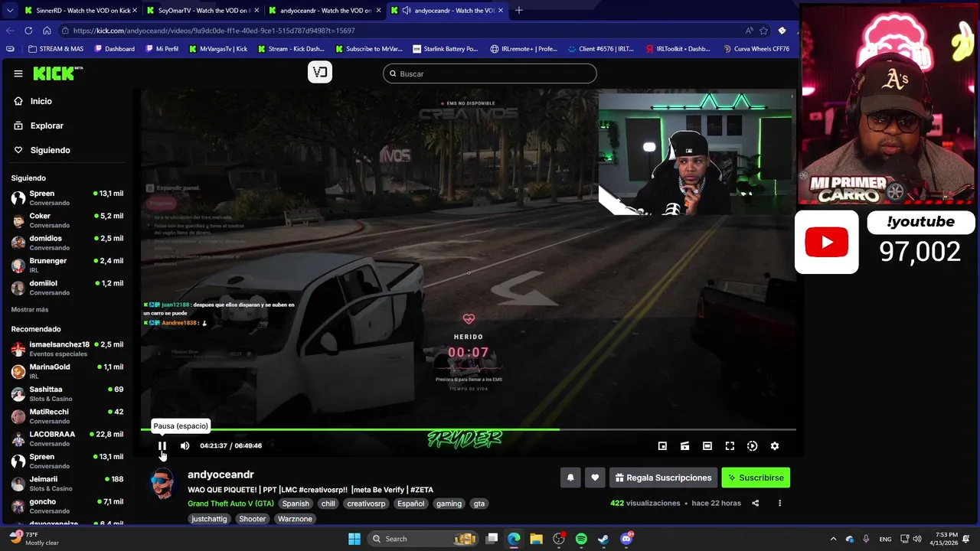Open Jeimarii recommended channel
980x551 pixels.
coord(67,484)
